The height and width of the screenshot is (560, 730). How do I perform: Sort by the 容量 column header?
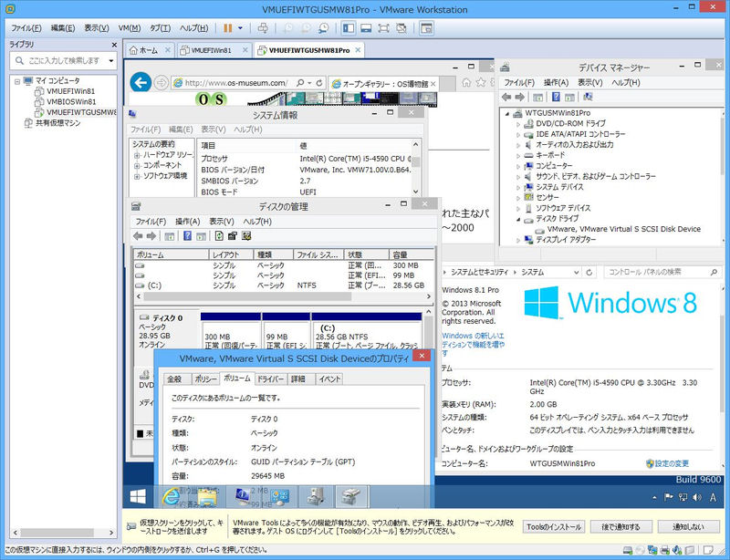[412, 254]
